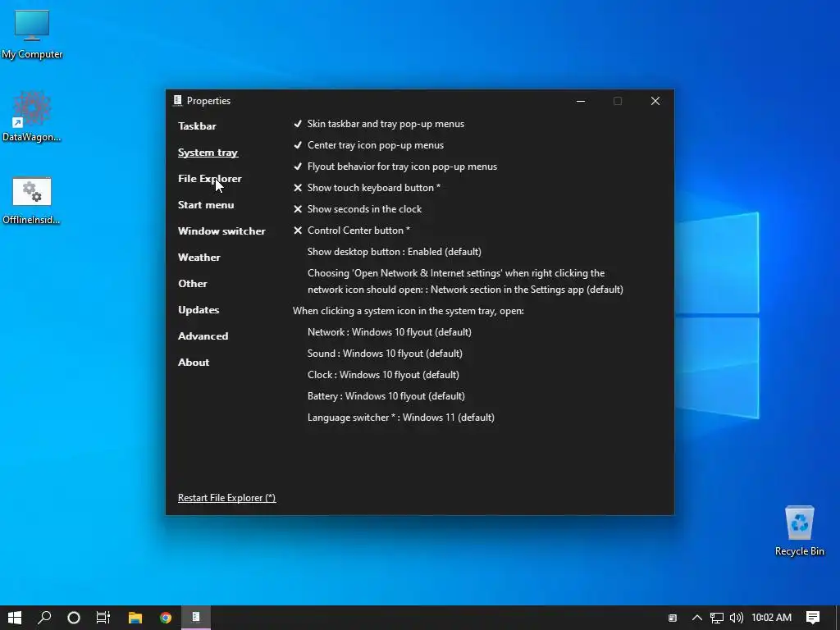The width and height of the screenshot is (840, 630).
Task: Uncheck Center tray icon pop-up menus
Action: tap(368, 145)
